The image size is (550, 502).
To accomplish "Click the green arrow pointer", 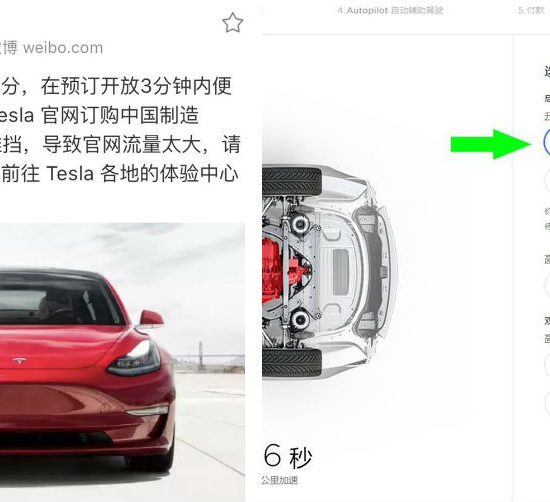I will click(x=491, y=144).
